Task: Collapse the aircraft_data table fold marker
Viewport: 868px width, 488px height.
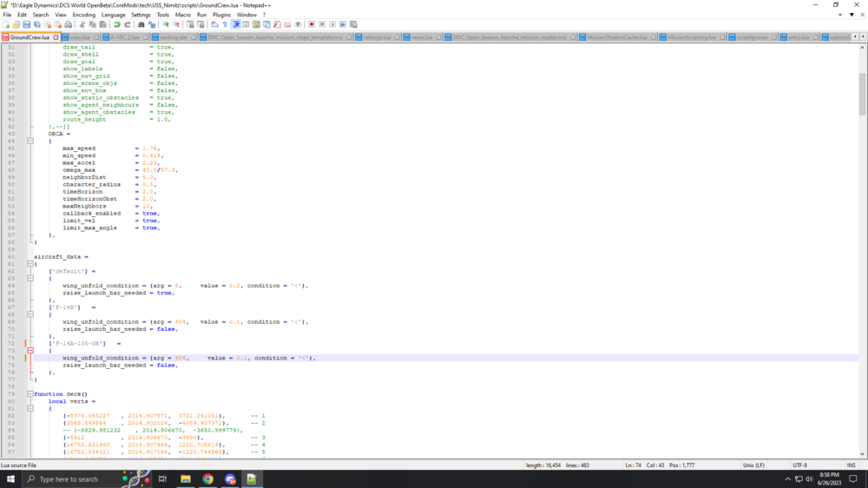Action: pos(30,264)
